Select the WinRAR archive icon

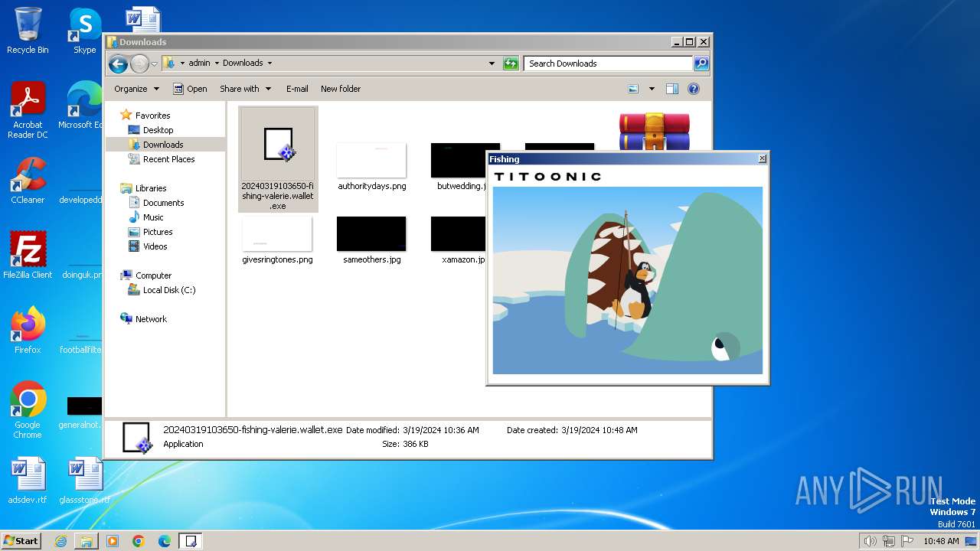[655, 132]
